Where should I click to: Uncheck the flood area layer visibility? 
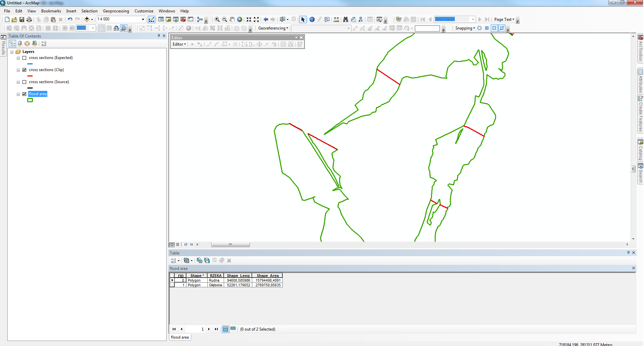pyautogui.click(x=24, y=94)
